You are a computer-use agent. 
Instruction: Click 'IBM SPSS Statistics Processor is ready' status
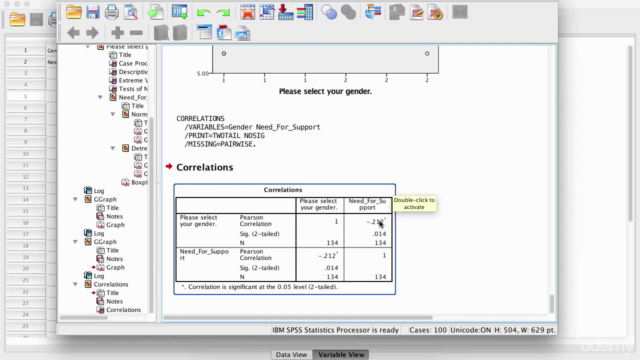pyautogui.click(x=336, y=330)
